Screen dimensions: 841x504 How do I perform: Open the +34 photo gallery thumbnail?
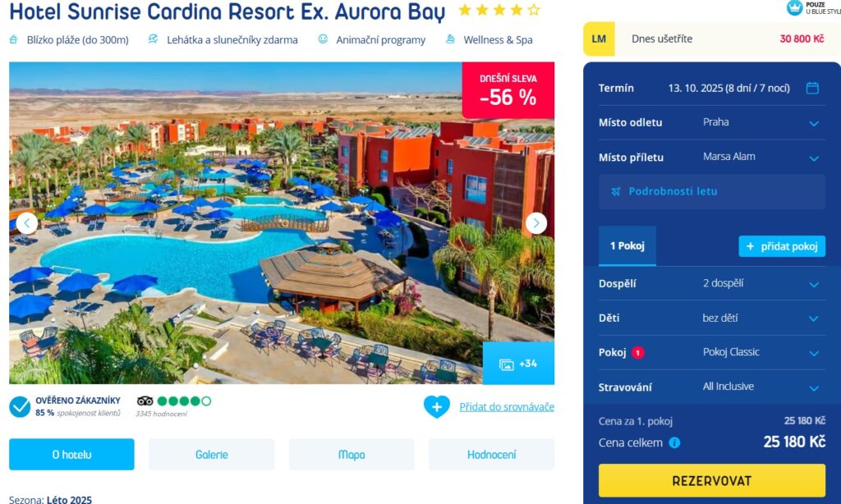pyautogui.click(x=518, y=364)
